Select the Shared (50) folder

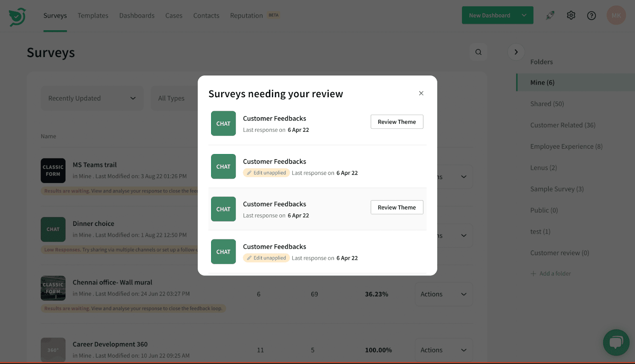click(x=547, y=104)
